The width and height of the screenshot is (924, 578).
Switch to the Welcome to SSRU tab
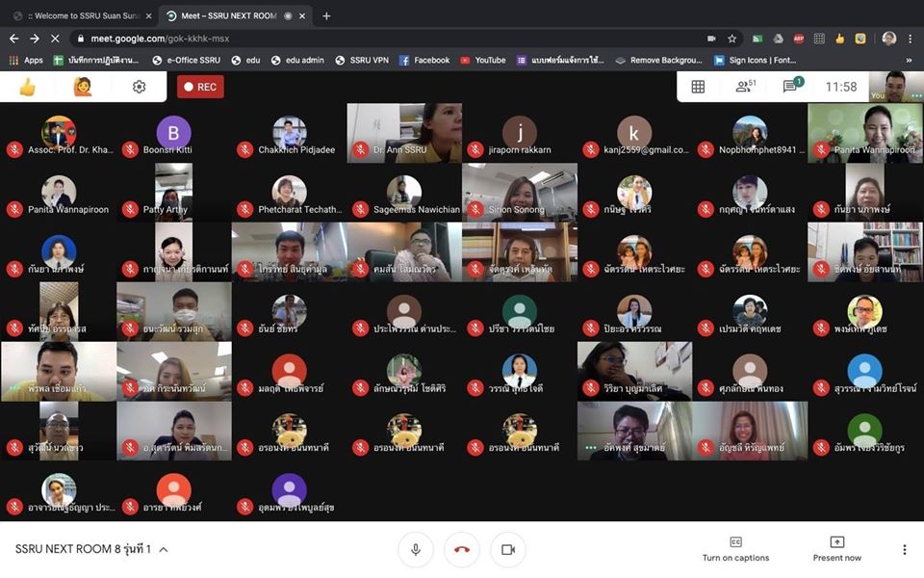point(75,15)
